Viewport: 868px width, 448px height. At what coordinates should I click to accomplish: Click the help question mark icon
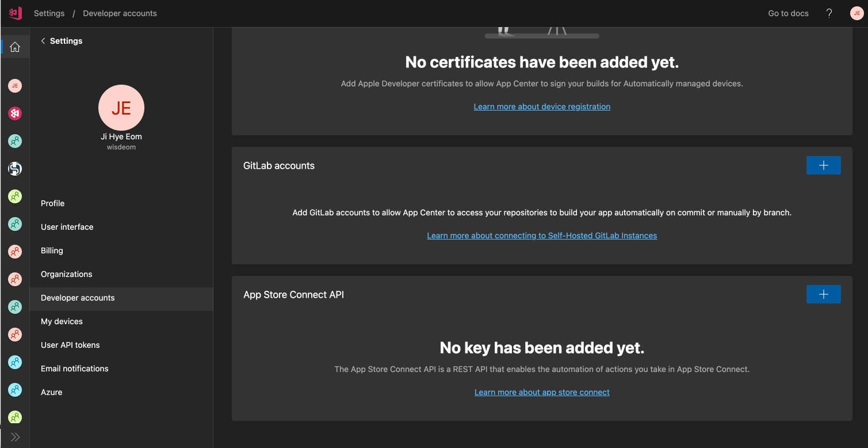coord(829,13)
